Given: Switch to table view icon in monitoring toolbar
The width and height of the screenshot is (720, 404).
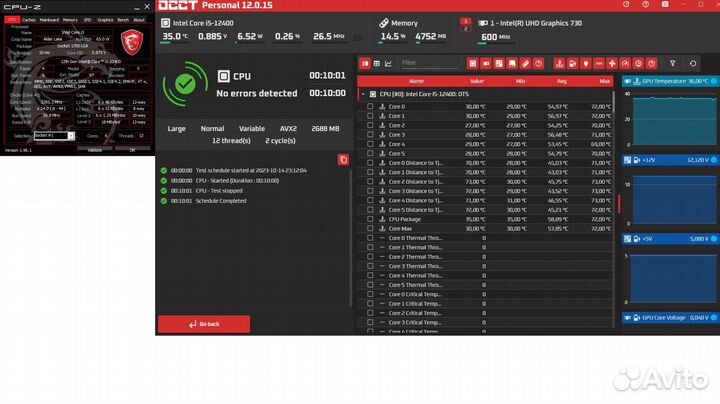Looking at the screenshot, I should [x=376, y=63].
